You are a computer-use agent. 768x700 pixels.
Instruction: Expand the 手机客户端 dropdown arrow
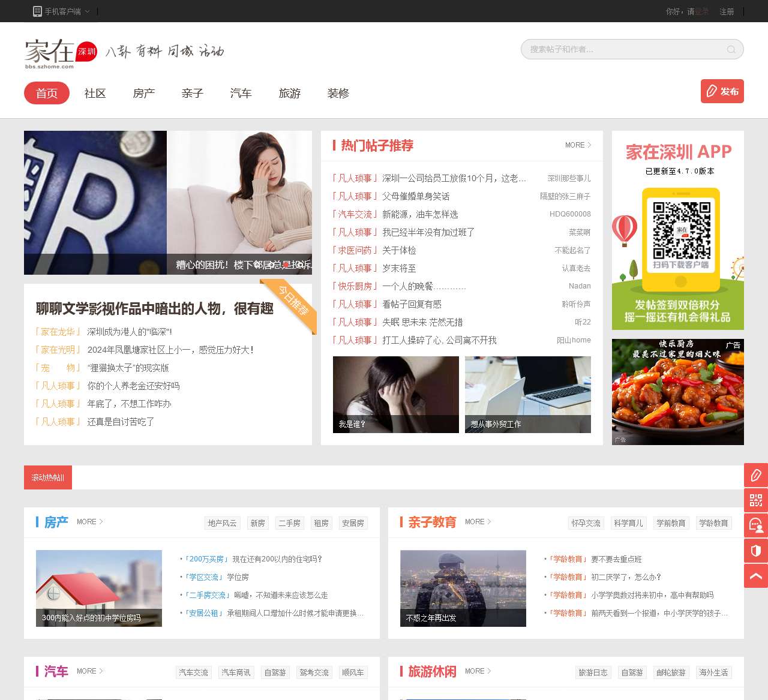click(88, 11)
